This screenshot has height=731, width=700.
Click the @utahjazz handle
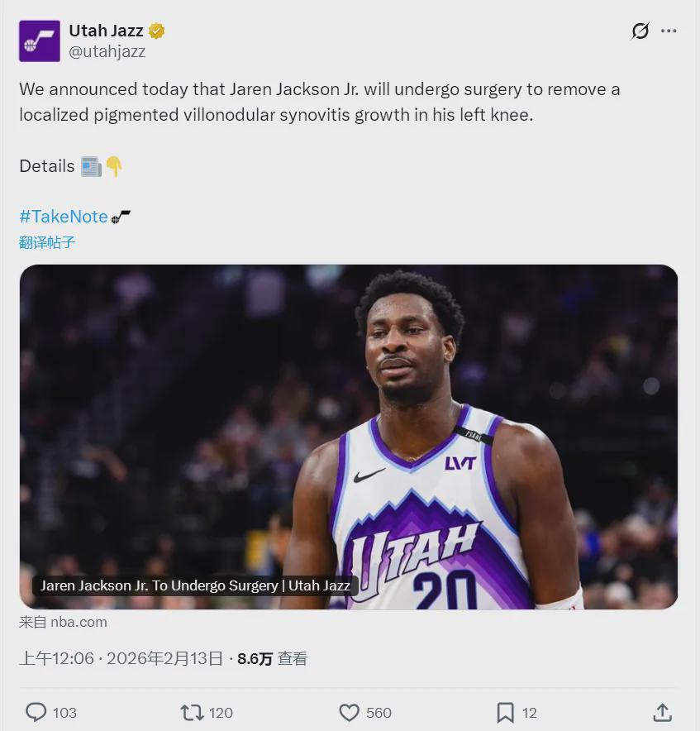(107, 51)
